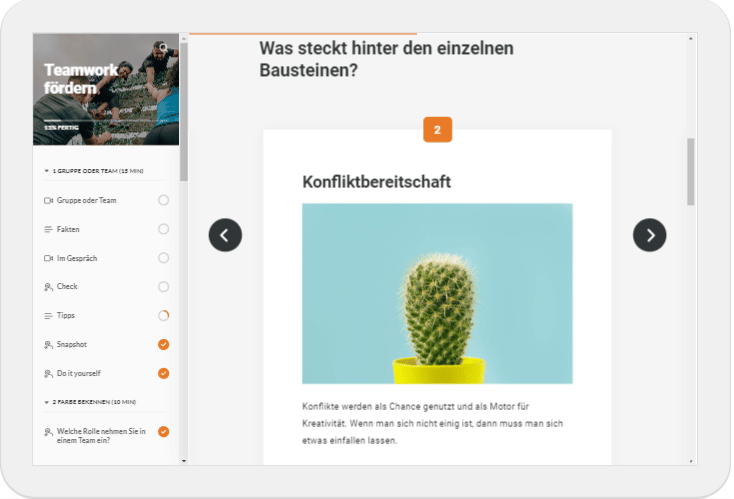Click the course progress bar on banner

pos(105,121)
